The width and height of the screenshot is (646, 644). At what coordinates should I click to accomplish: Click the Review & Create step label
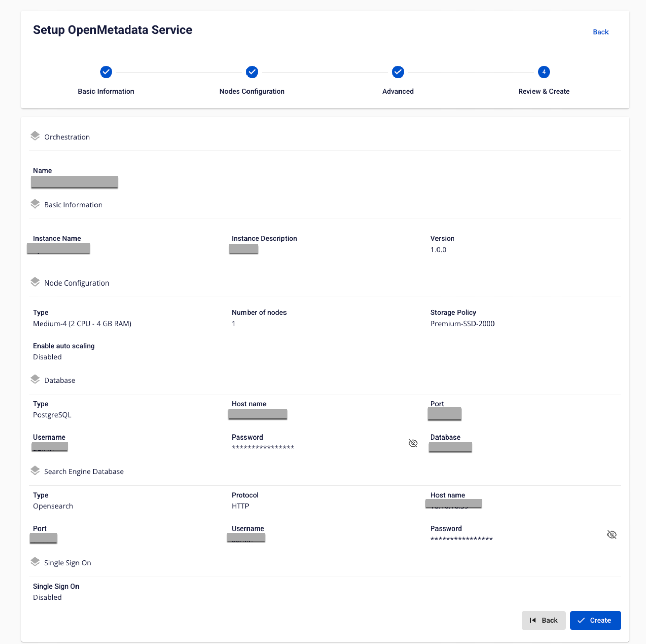tap(544, 91)
